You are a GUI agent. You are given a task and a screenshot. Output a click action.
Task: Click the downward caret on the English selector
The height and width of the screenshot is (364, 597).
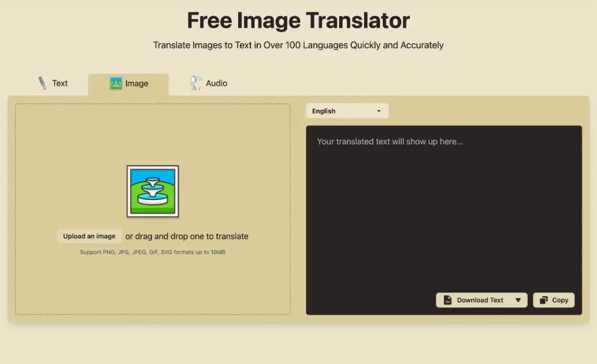[x=379, y=110]
